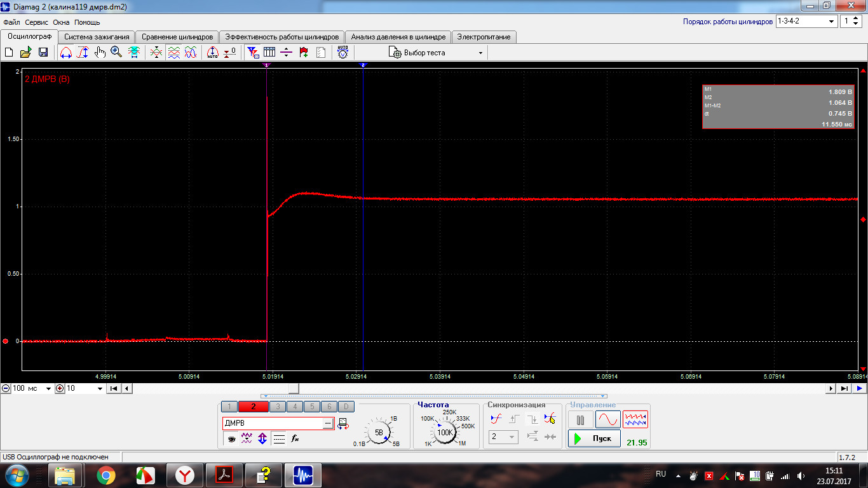Screen dimensions: 868x488
Task: Activate the hand pan tool
Action: click(x=100, y=53)
